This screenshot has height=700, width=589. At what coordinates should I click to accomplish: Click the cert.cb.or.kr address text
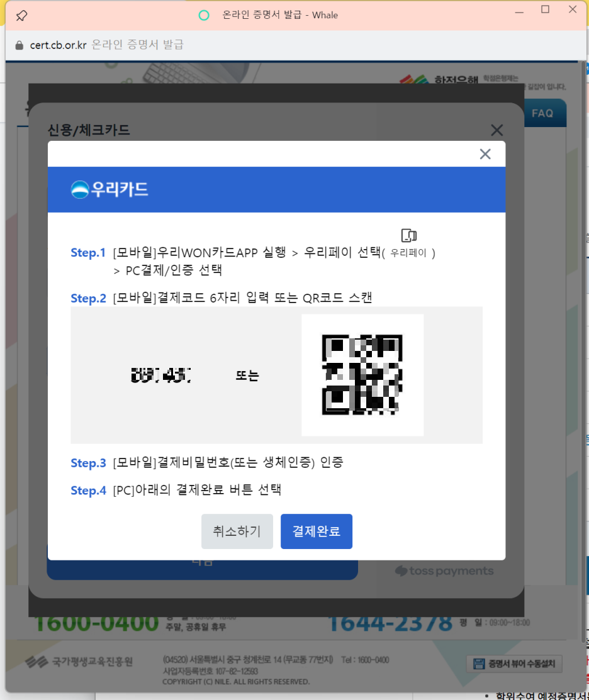point(58,45)
